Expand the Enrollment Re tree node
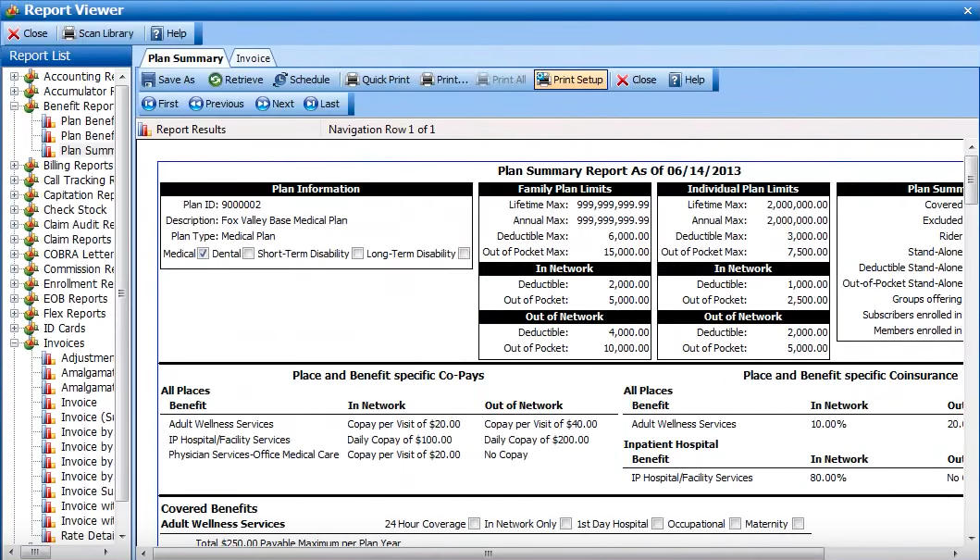Screen dimensions: 980x560 (15, 284)
